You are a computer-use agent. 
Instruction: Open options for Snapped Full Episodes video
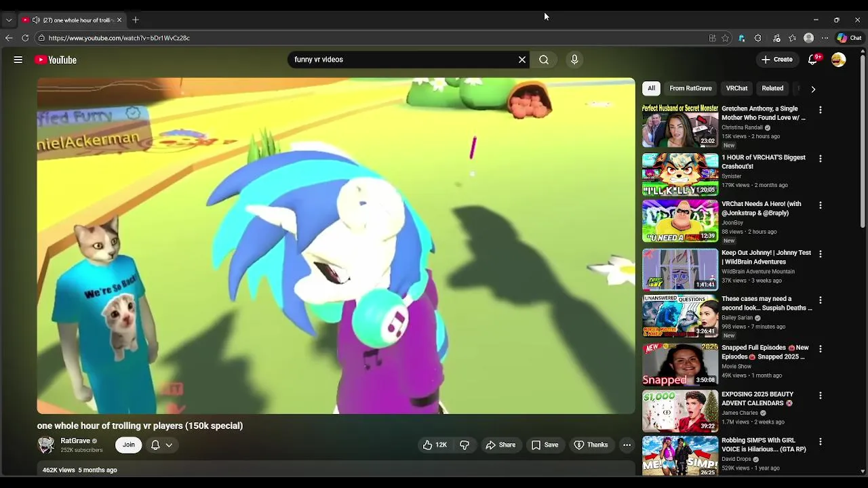tap(820, 348)
